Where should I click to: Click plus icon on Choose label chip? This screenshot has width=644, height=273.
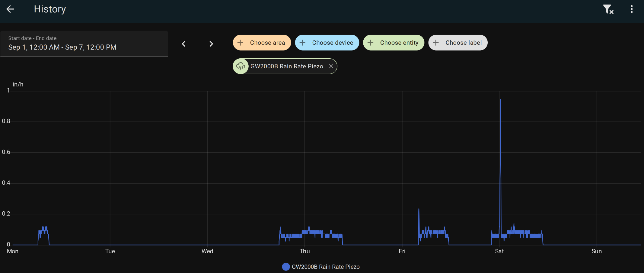point(436,43)
